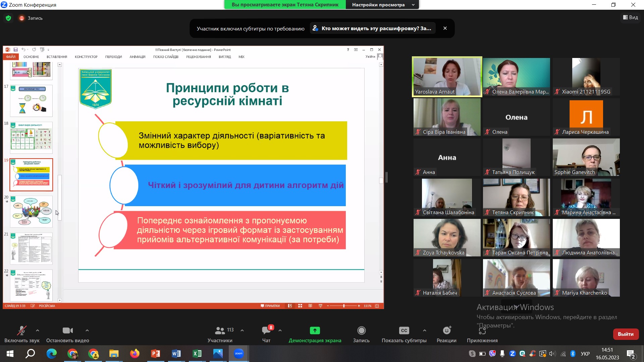Toggle Show Captions CC button

point(404,330)
